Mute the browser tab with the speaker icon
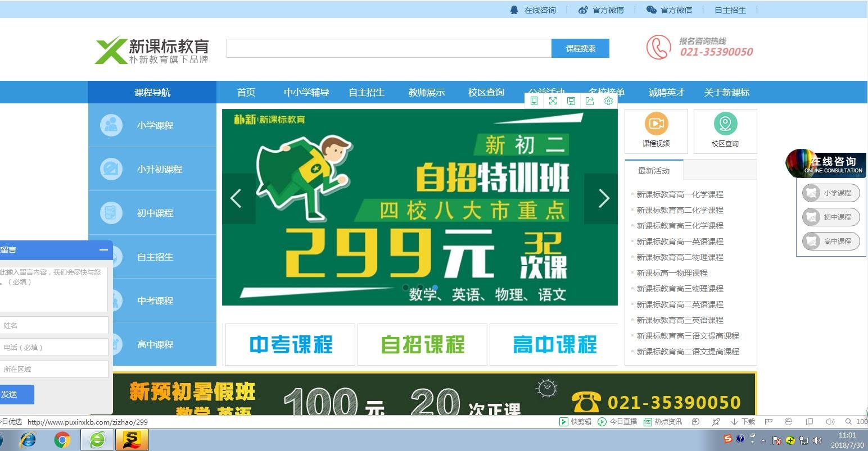The height and width of the screenshot is (451, 868). (830, 421)
